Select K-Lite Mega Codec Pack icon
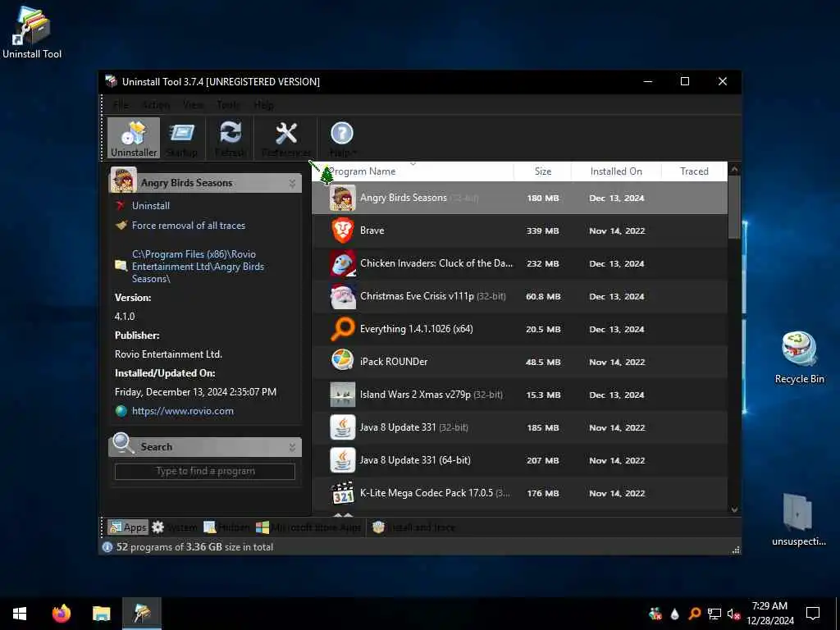The height and width of the screenshot is (630, 840). pos(343,493)
